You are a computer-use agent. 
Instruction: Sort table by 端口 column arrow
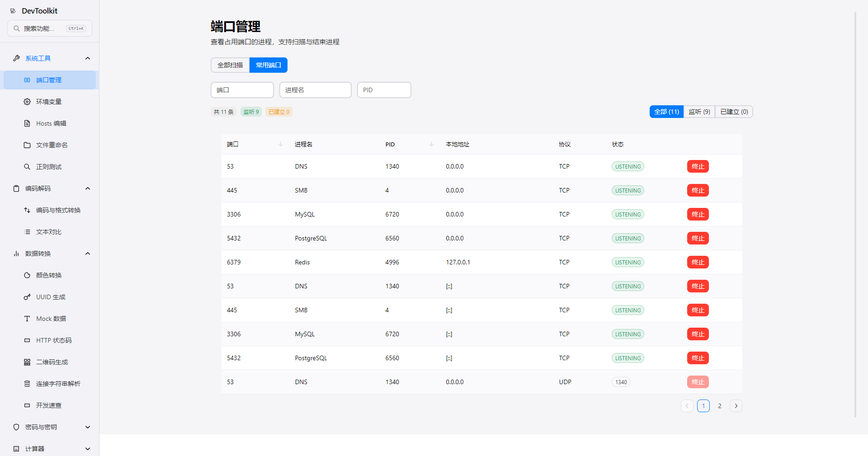[280, 144]
